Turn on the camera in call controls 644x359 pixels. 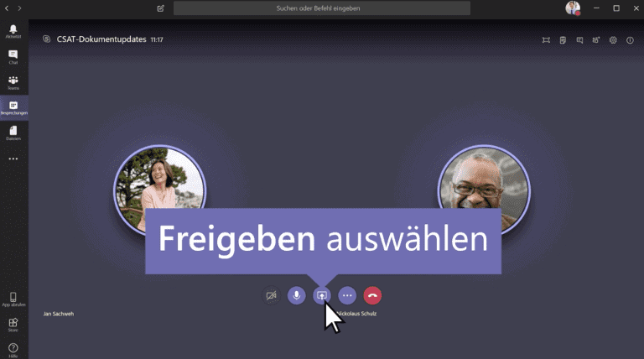271,295
